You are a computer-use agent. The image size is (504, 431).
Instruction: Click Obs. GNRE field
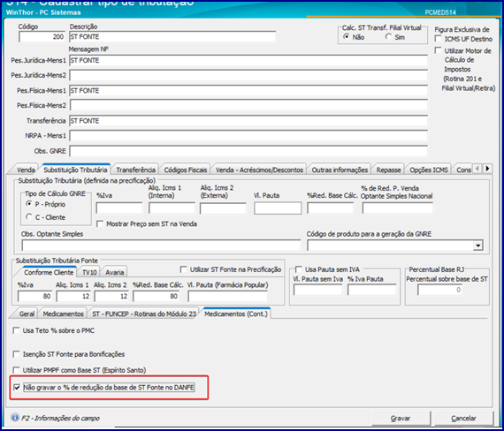coord(248,151)
